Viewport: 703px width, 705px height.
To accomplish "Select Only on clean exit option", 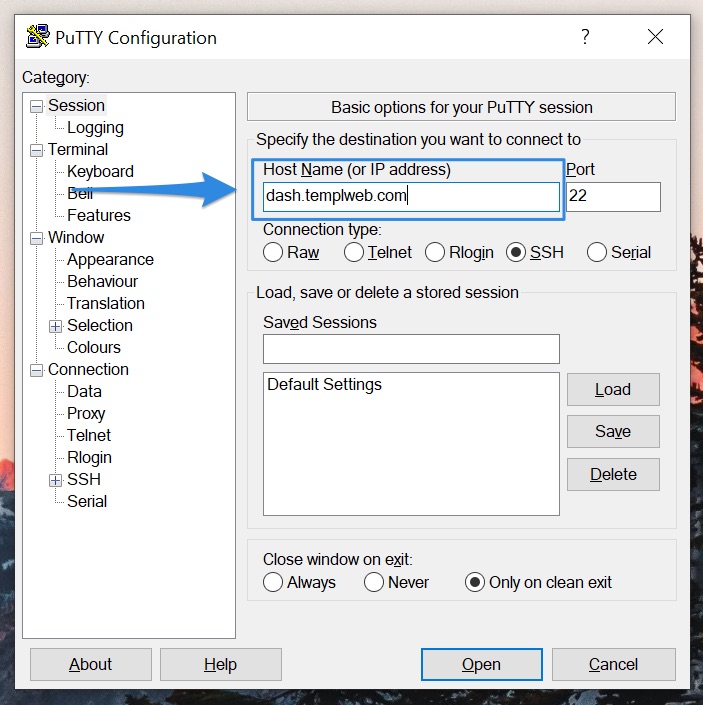I will [475, 582].
